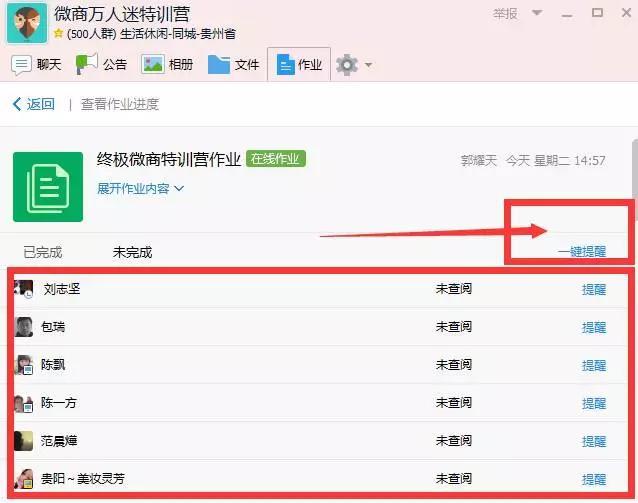638x503 pixels.
Task: Open the gear settings icon
Action: (x=347, y=65)
